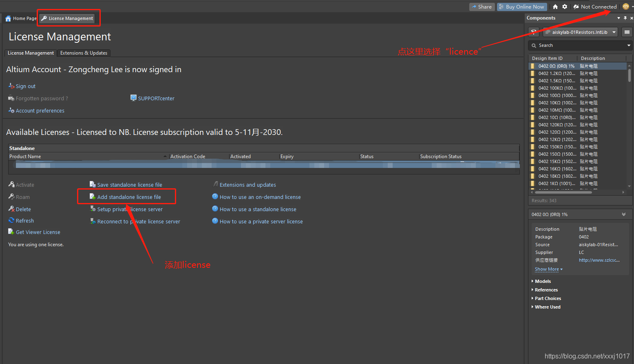Click Setup private license server
The height and width of the screenshot is (364, 634).
click(x=130, y=209)
